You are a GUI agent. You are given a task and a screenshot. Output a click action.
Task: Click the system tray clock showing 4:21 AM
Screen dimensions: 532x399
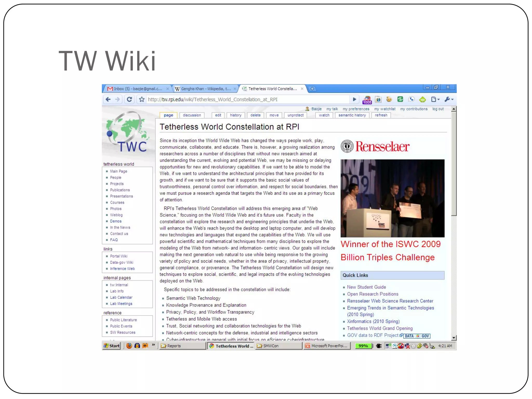445,346
